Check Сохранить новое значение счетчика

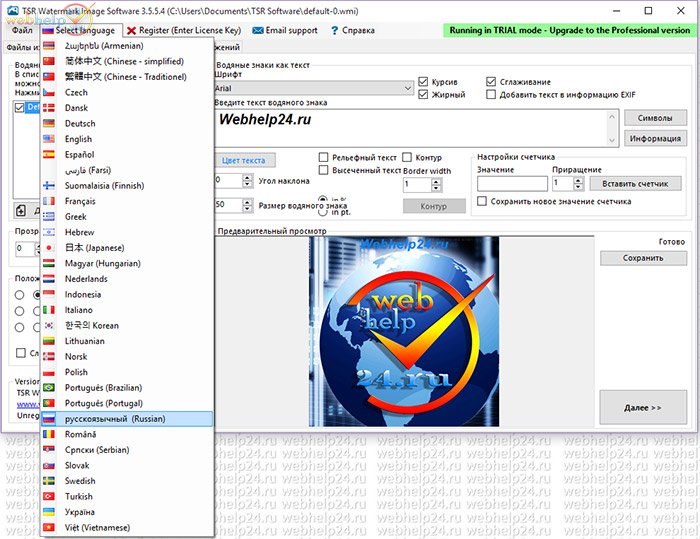click(482, 201)
